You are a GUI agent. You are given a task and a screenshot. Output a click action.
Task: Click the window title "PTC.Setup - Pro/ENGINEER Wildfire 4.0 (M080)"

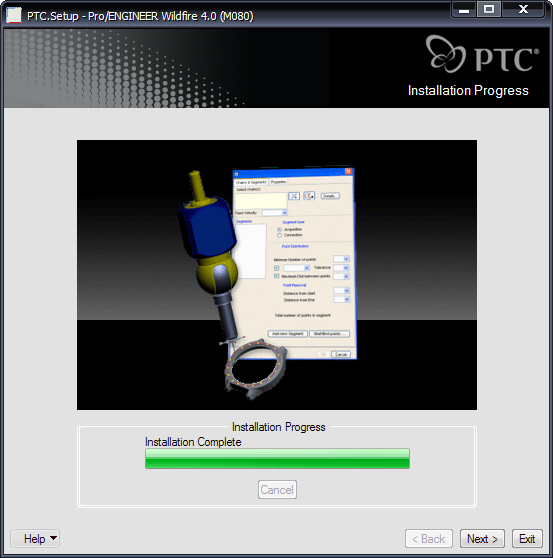coord(140,16)
